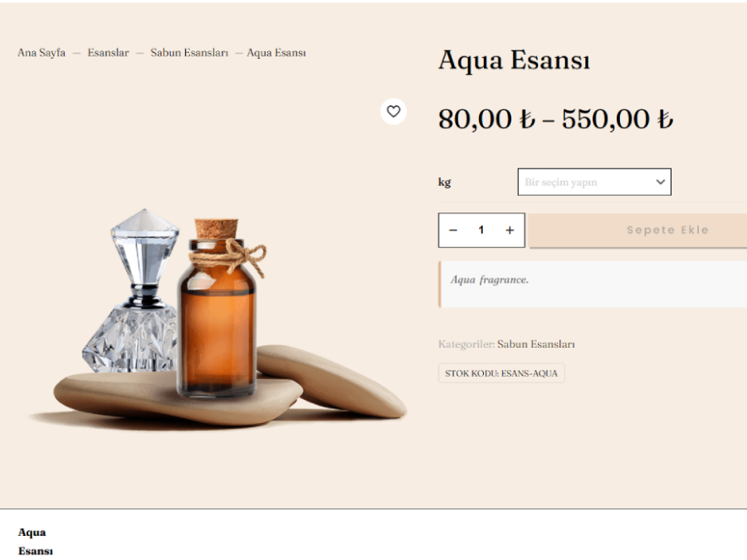Click the Aqua Esansı product title
747x560 pixels.
pyautogui.click(x=514, y=61)
